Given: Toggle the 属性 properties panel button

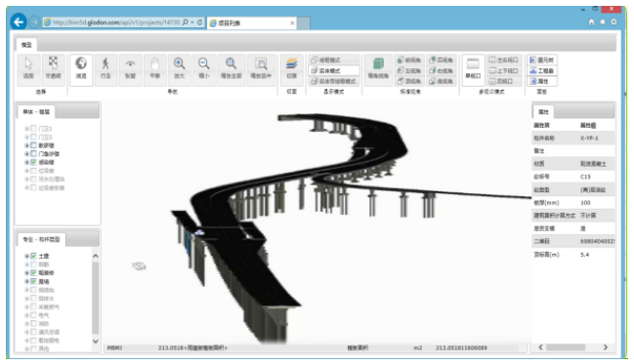Looking at the screenshot, I should pyautogui.click(x=542, y=81).
